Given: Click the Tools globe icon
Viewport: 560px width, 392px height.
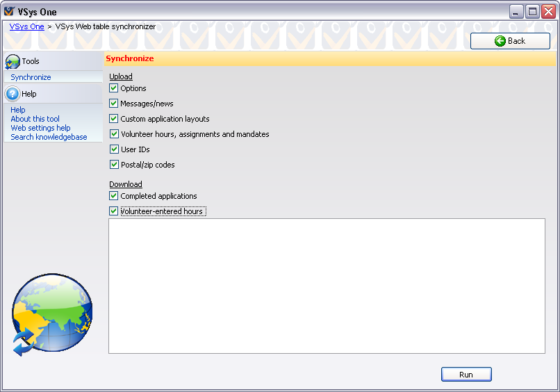Looking at the screenshot, I should [x=13, y=61].
